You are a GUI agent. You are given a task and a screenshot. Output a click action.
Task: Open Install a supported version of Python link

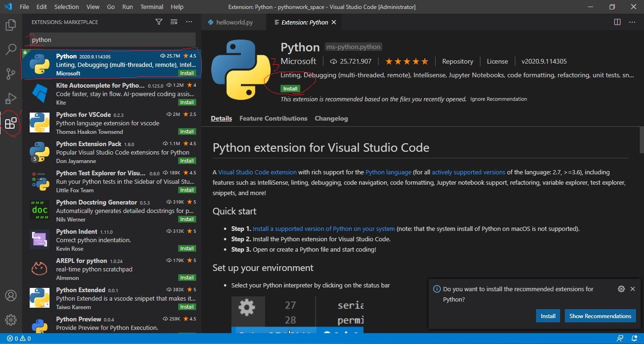324,229
